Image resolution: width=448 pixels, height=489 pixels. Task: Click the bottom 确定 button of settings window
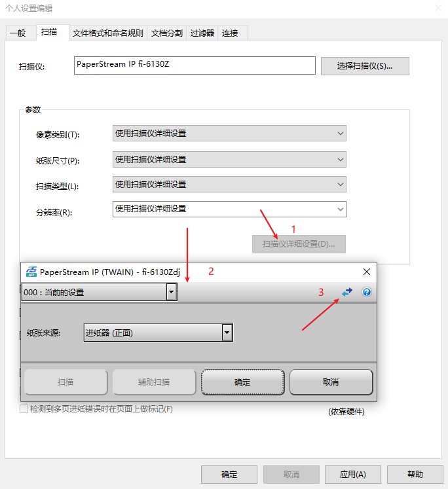(x=229, y=475)
